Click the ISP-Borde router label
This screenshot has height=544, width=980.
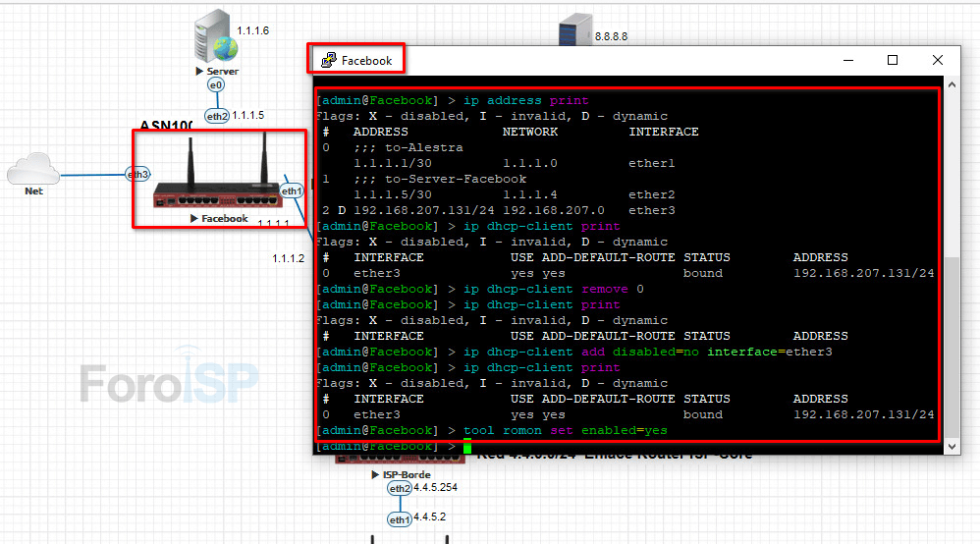click(406, 474)
